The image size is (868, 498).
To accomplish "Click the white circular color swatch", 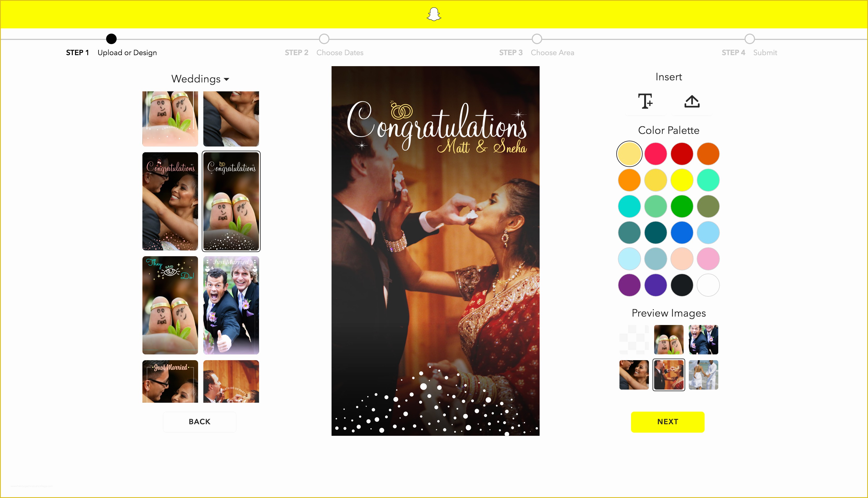I will click(709, 285).
